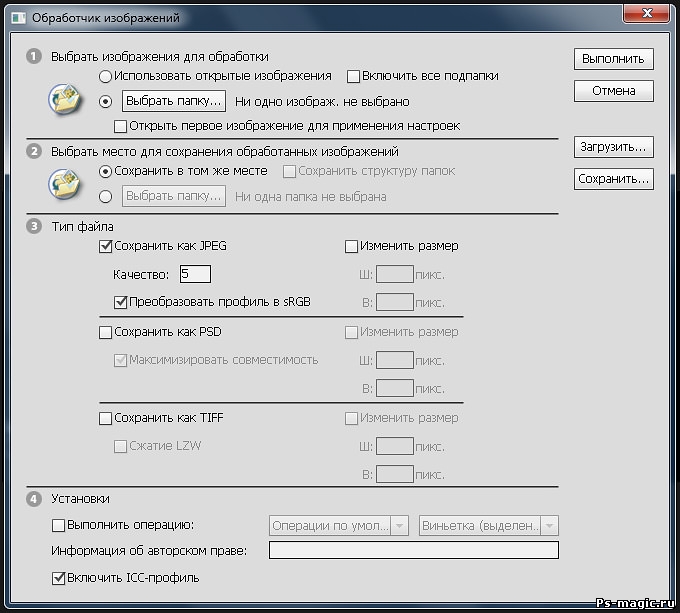Enable 'Сохранить как TIFF' checkbox
The width and height of the screenshot is (680, 613).
[106, 418]
